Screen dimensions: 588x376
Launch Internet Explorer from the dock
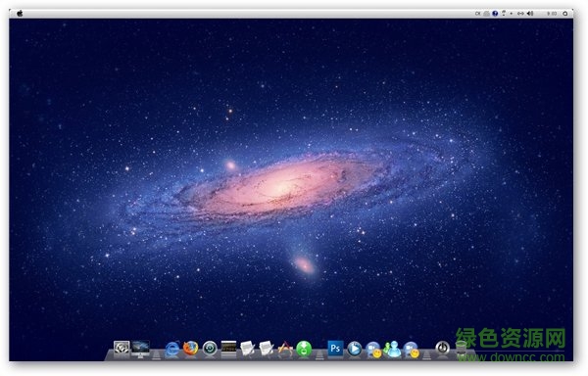coord(172,349)
